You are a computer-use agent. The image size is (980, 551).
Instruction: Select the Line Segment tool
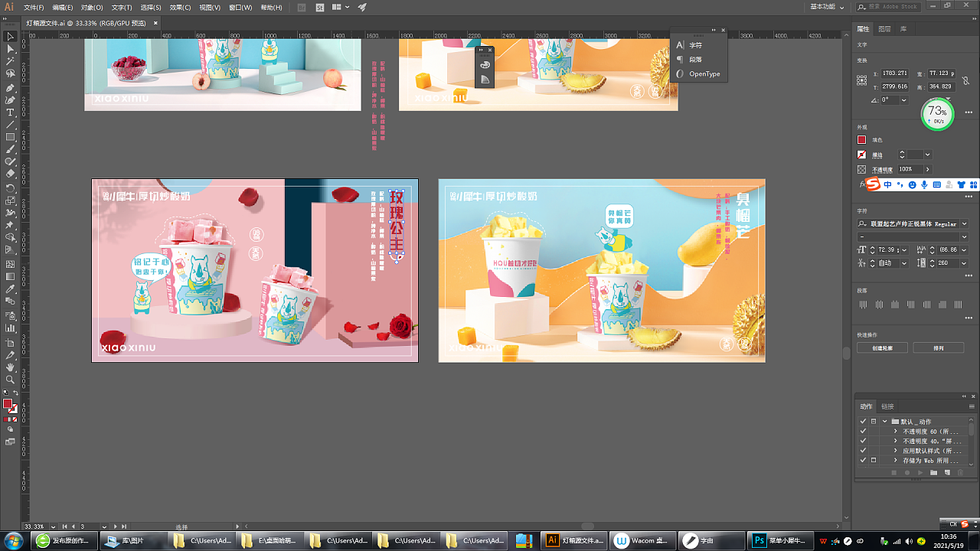click(x=11, y=125)
